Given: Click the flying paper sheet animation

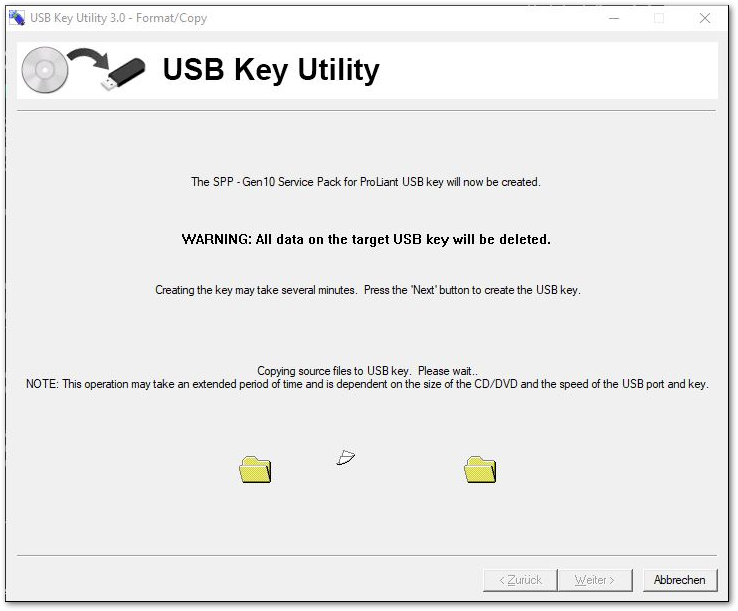Looking at the screenshot, I should [345, 457].
